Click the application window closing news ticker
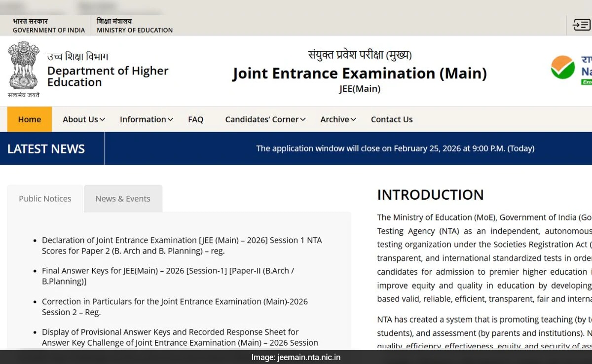This screenshot has width=592, height=364. pyautogui.click(x=395, y=148)
